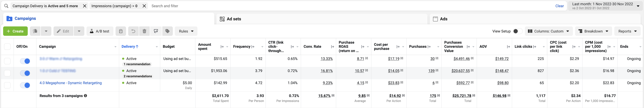Screen dimensions: 644x108
Task: Remove the Impressions (campaign) > 0 filter
Action: (144, 6)
